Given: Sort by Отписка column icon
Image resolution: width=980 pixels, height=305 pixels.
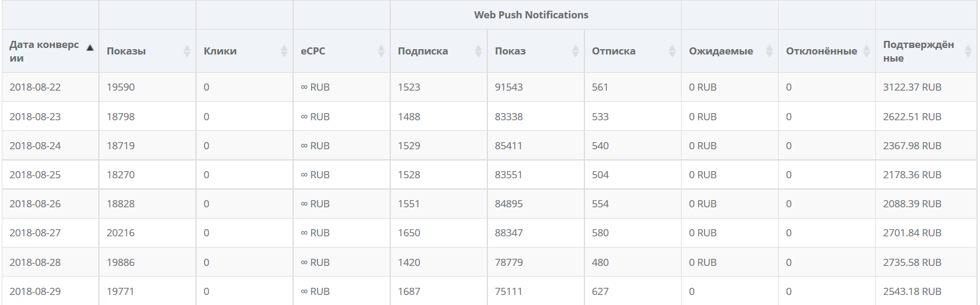Looking at the screenshot, I should (x=673, y=51).
